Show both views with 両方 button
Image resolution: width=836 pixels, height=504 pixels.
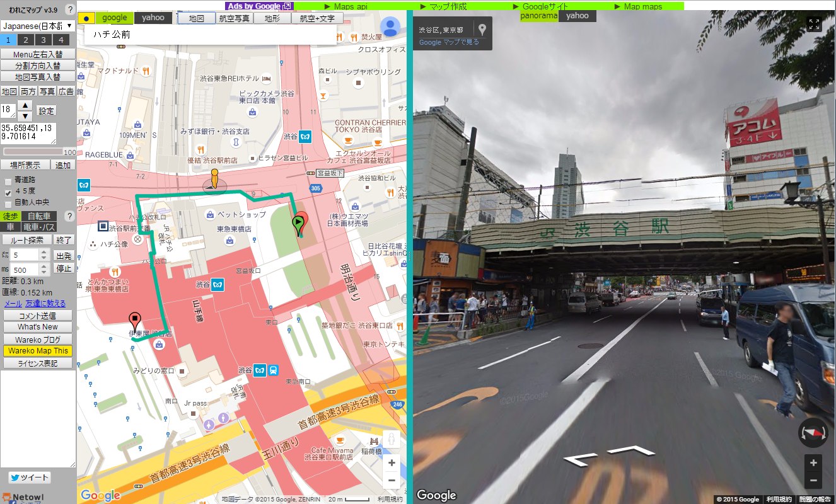pyautogui.click(x=28, y=91)
